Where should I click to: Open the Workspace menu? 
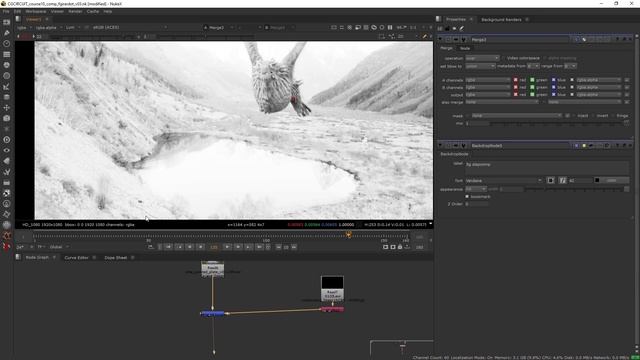(x=36, y=11)
